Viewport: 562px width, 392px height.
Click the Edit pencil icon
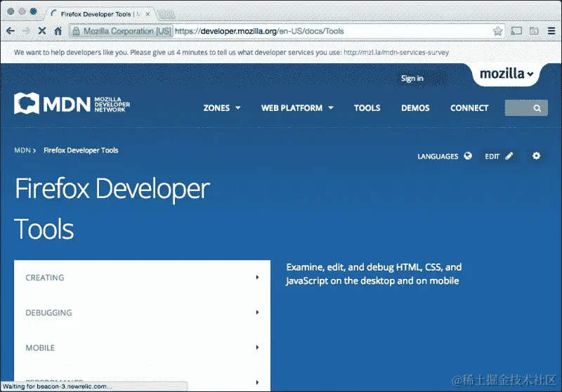pyautogui.click(x=509, y=156)
